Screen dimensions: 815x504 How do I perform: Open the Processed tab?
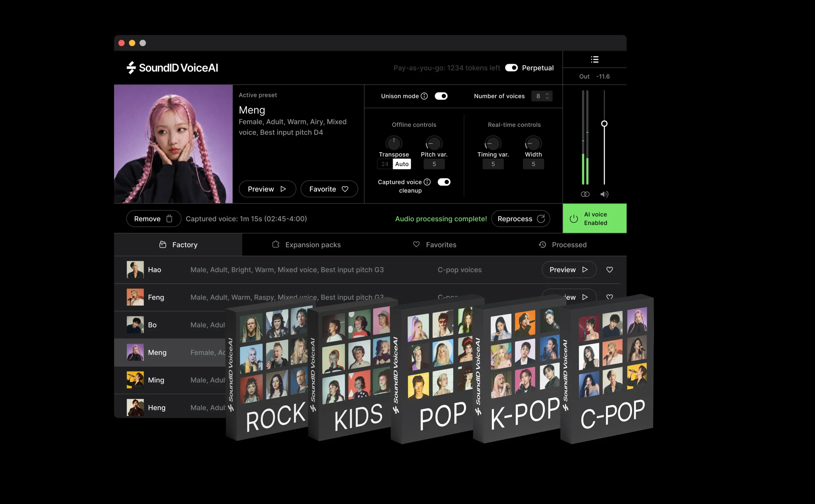click(x=563, y=245)
